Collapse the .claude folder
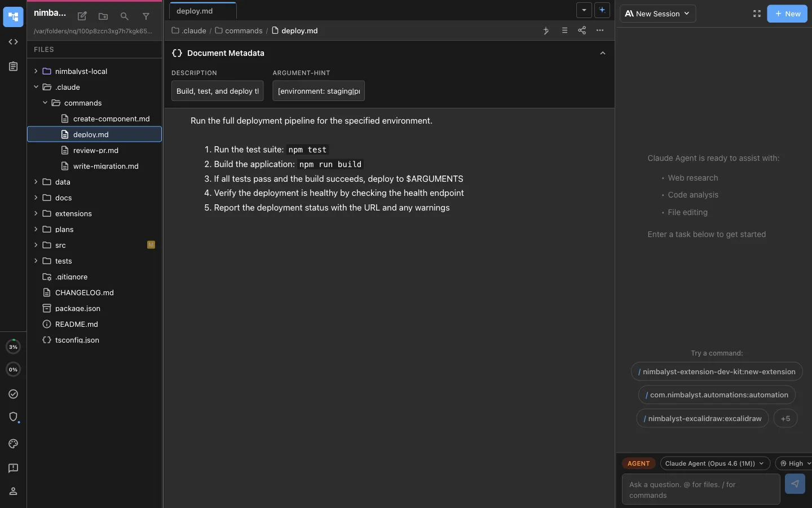 coord(36,87)
